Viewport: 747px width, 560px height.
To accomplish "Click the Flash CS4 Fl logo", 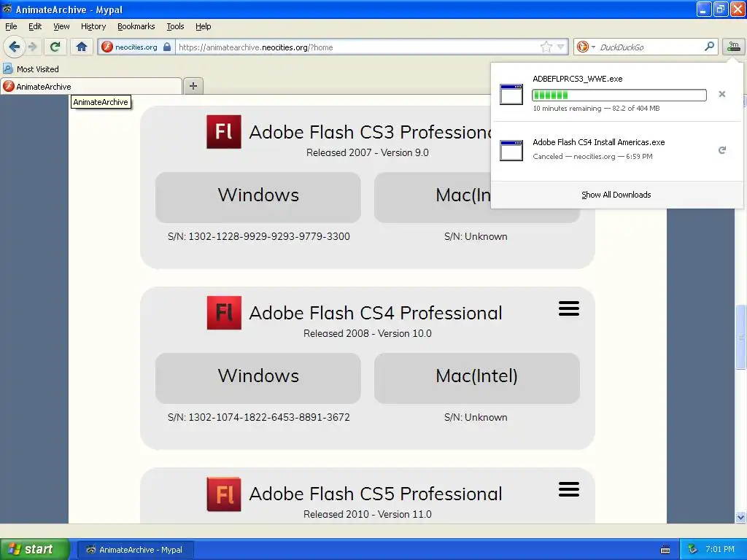I will (224, 313).
